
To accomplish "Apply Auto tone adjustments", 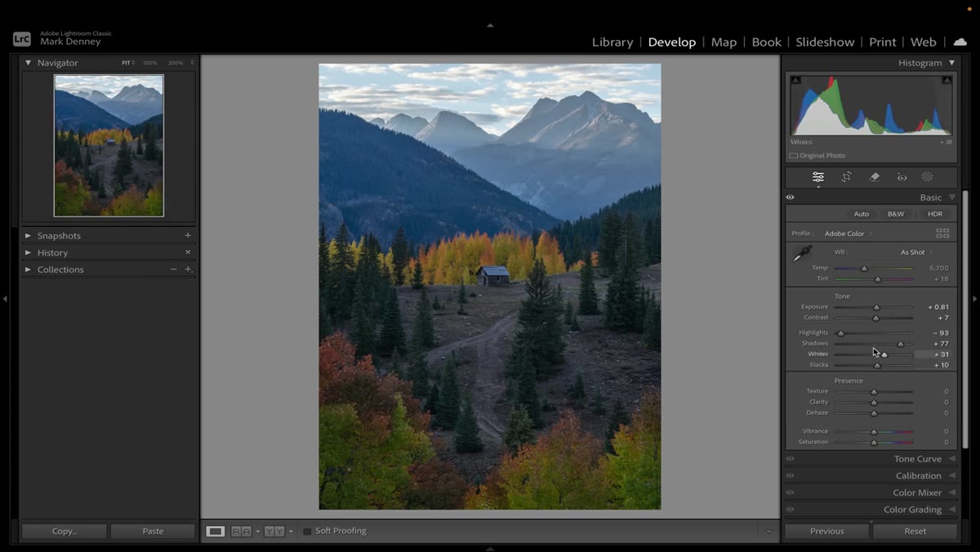I will pos(862,214).
